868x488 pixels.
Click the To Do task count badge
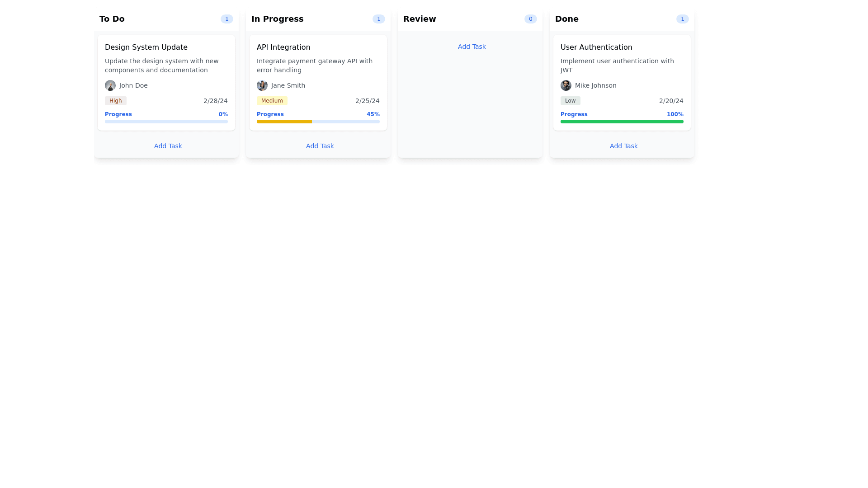(226, 19)
